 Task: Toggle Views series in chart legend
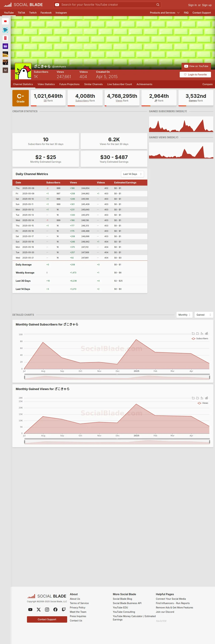203,403
